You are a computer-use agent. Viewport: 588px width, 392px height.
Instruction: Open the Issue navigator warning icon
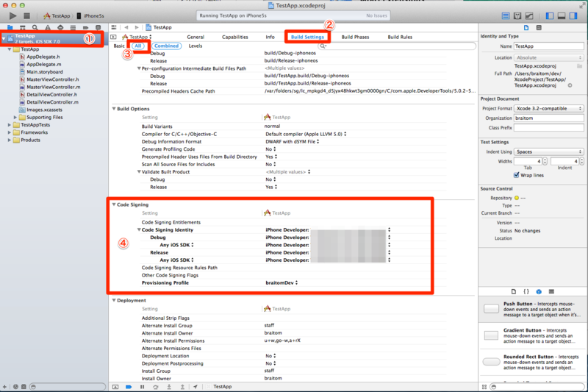pyautogui.click(x=48, y=27)
